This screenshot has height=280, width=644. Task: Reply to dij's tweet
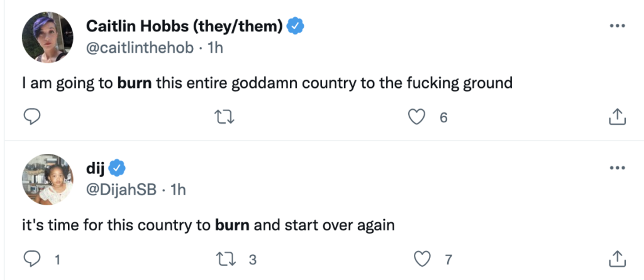[x=32, y=259]
